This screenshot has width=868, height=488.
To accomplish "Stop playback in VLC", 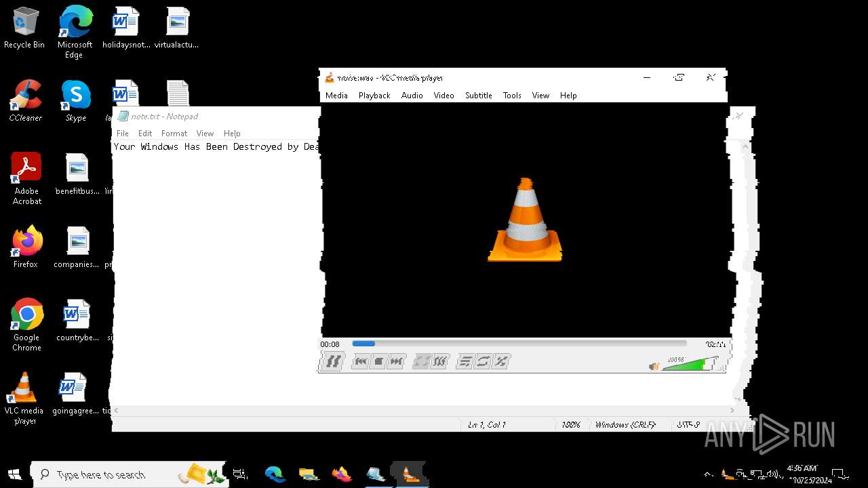I will pos(378,361).
